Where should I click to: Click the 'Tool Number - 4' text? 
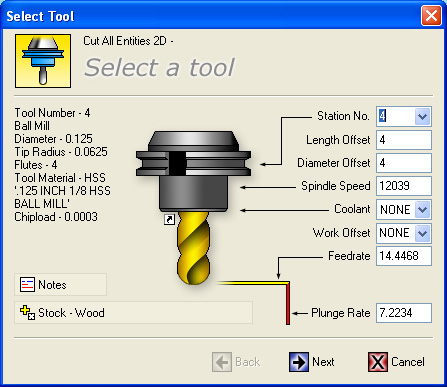pos(52,113)
